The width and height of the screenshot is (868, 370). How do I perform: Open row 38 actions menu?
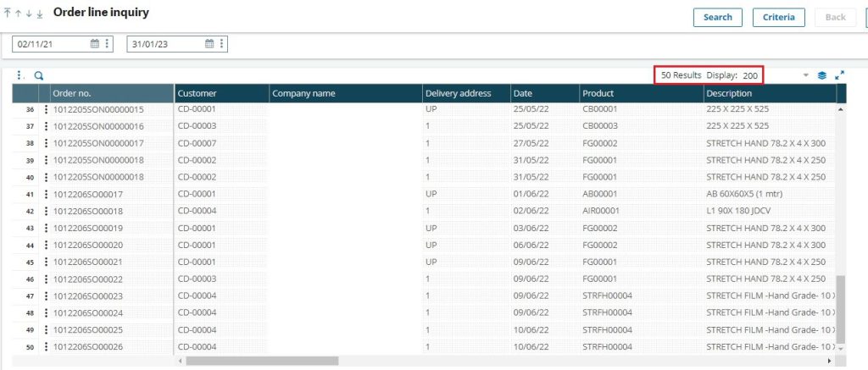tap(46, 143)
